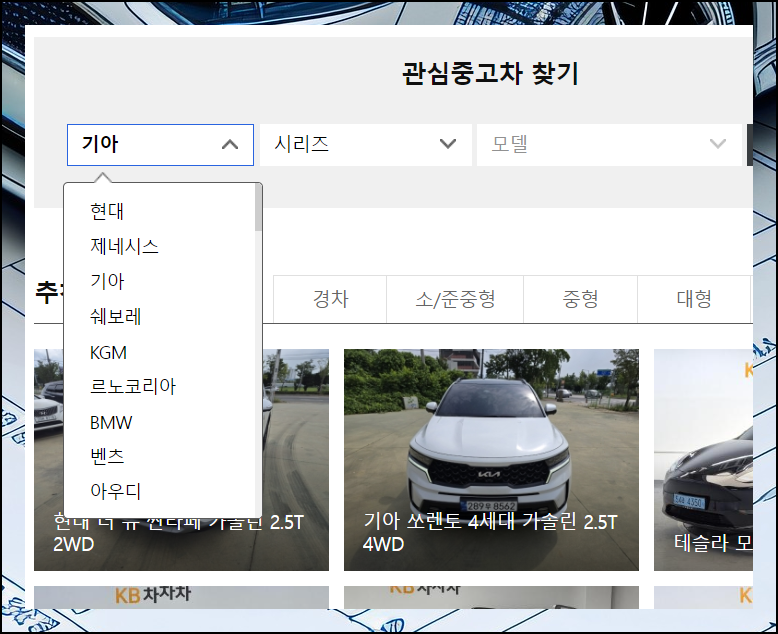
Task: Select 아우디 from manufacturer list
Action: 116,491
